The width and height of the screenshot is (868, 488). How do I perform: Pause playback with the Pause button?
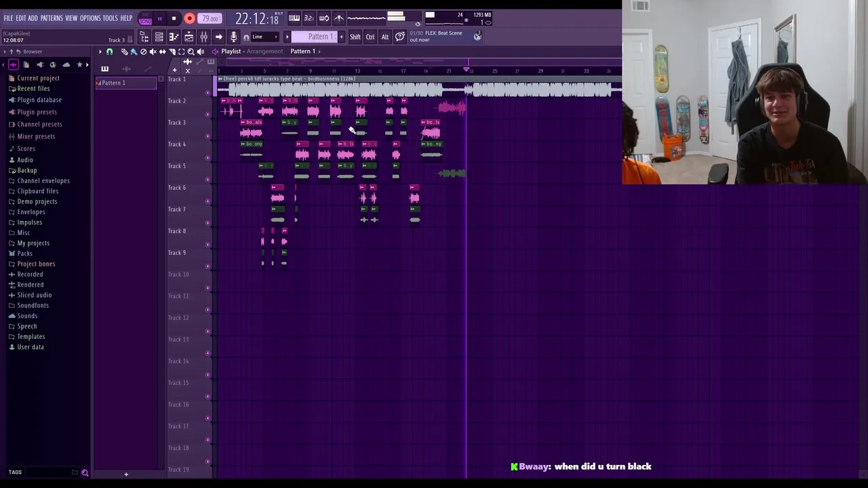pyautogui.click(x=160, y=19)
